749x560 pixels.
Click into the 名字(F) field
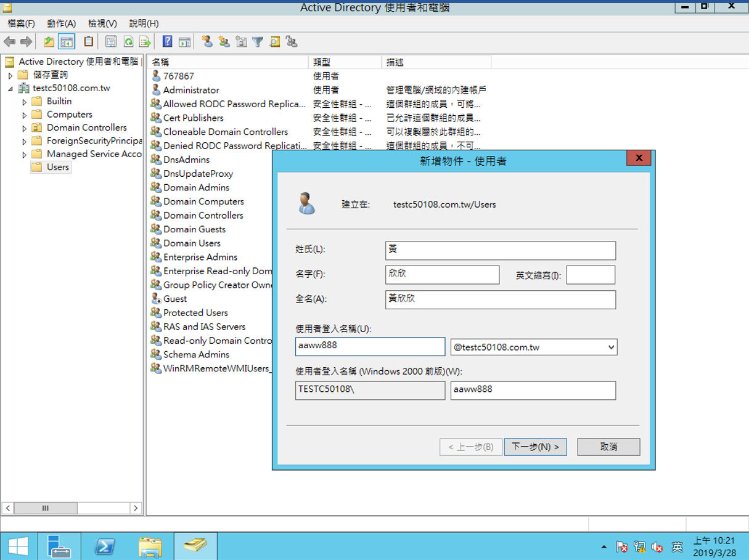[442, 275]
